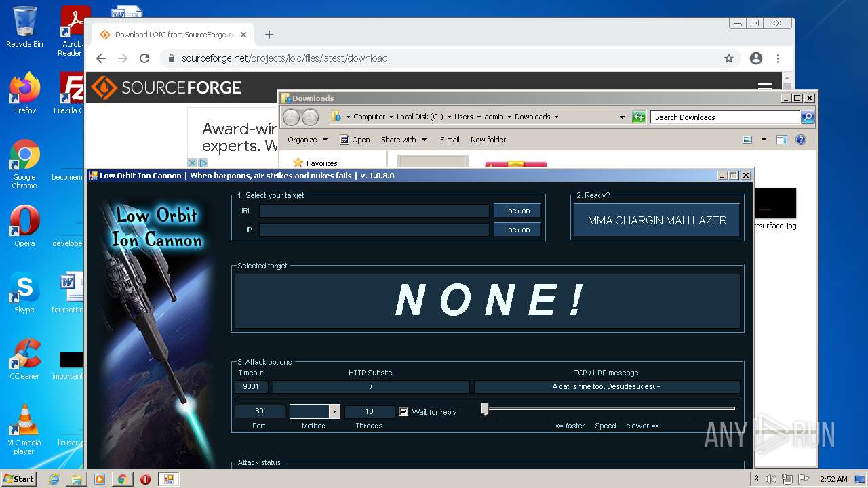Viewport: 868px width, 488px height.
Task: Expand address bar history dropdown in Explorer
Action: pos(622,117)
